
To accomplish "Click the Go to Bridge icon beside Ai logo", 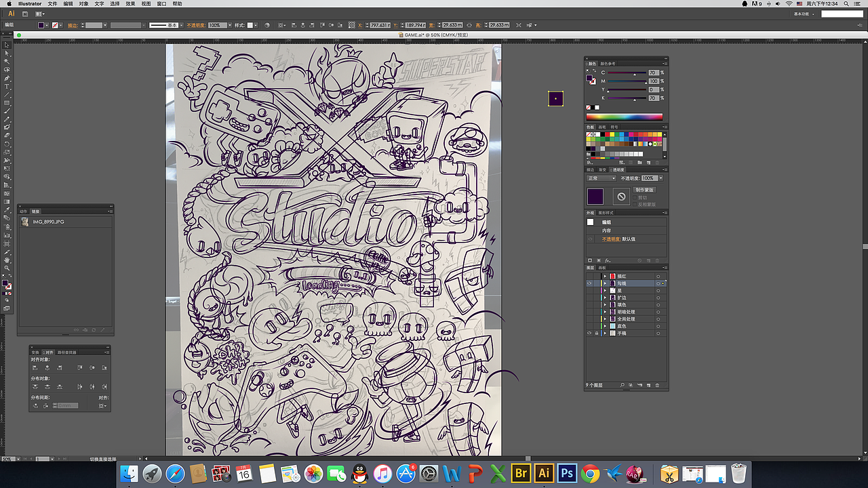I will [24, 14].
